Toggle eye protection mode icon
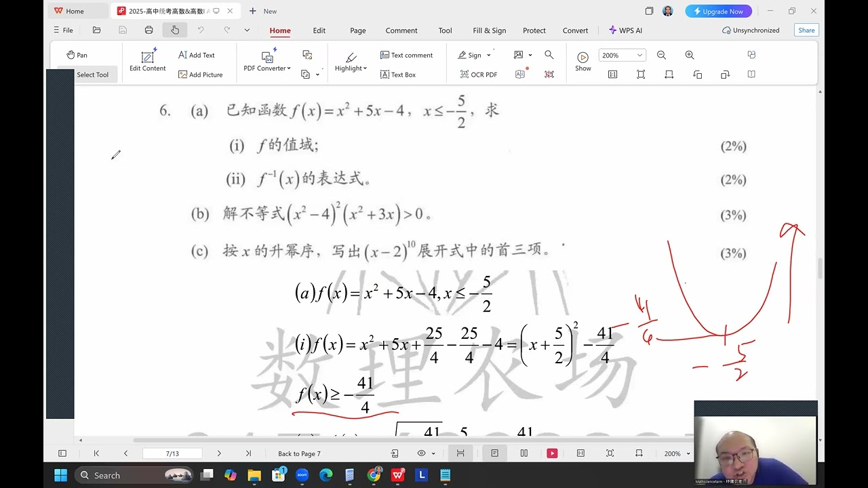Viewport: 868px width, 488px height. [x=421, y=453]
